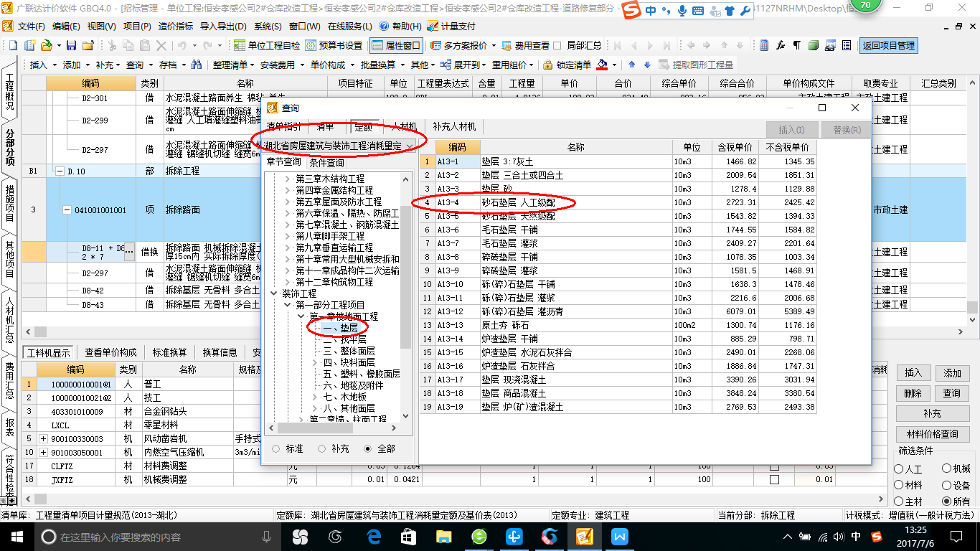This screenshot has height=551, width=980.
Task: Collapse the D.10 拆除工程 section
Action: pyautogui.click(x=59, y=171)
